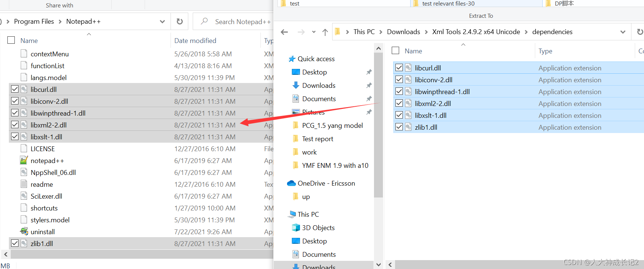Open up folder under OneDrive

(301, 196)
